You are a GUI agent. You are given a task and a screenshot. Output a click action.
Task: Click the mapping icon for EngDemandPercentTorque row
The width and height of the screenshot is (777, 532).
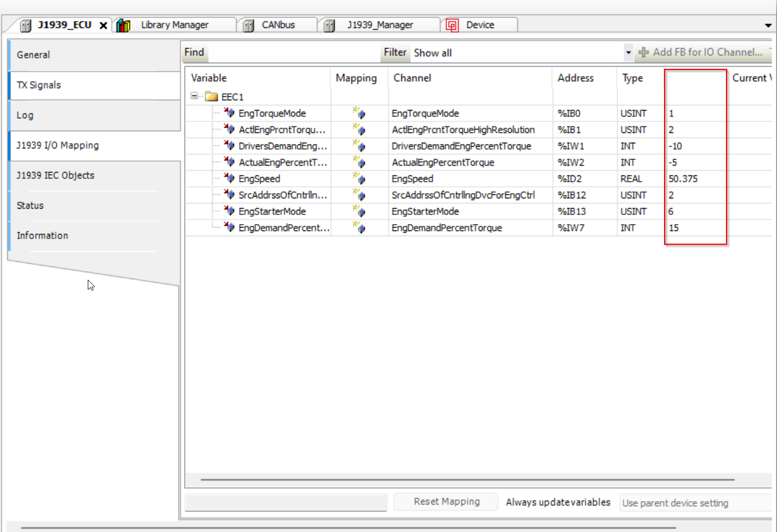(359, 228)
